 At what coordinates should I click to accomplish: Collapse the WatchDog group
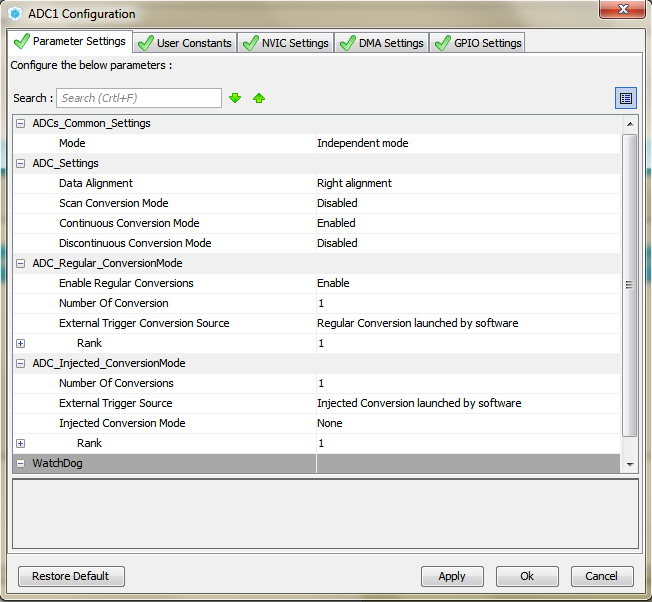(20, 463)
